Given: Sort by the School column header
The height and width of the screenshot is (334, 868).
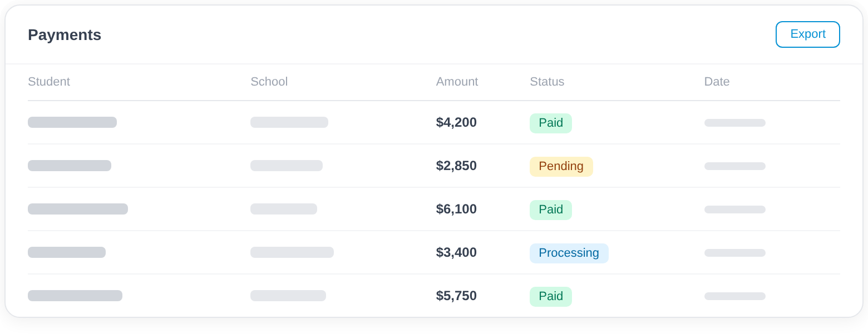Looking at the screenshot, I should point(269,82).
